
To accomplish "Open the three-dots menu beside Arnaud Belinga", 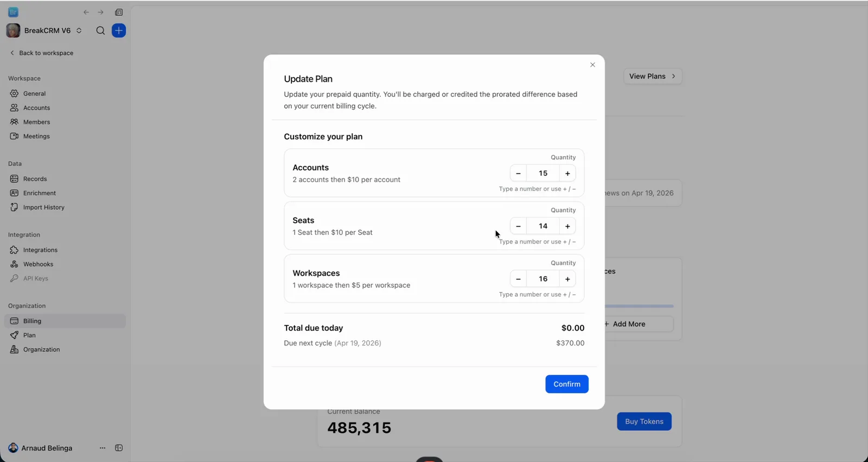I will pyautogui.click(x=103, y=448).
